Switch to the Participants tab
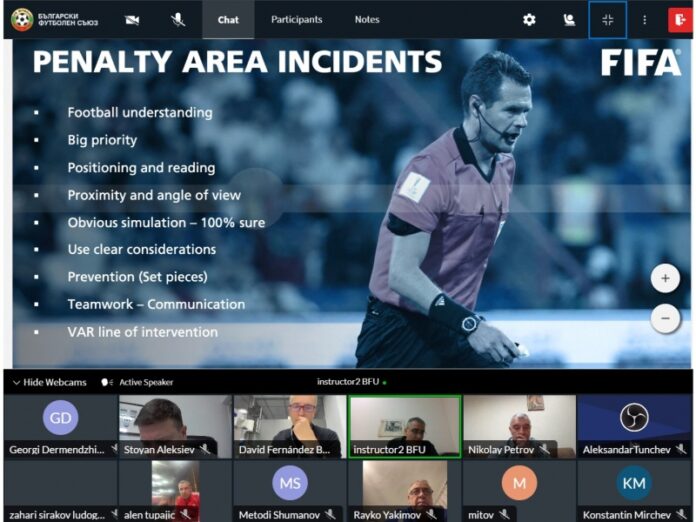Viewport: 696px width, 522px height. [x=297, y=20]
